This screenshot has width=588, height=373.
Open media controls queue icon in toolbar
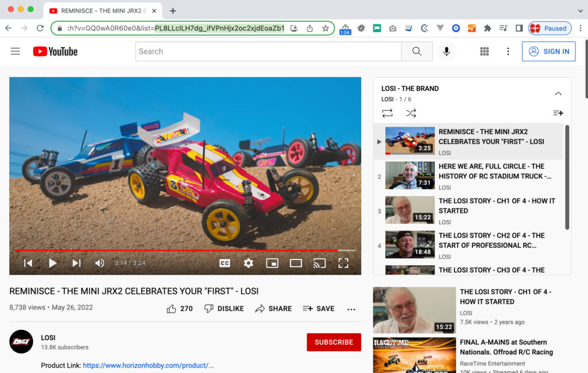point(503,28)
